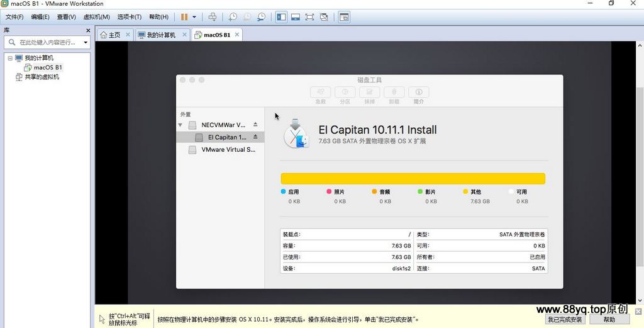Collapse the 我的计算机 tree node

coord(10,59)
